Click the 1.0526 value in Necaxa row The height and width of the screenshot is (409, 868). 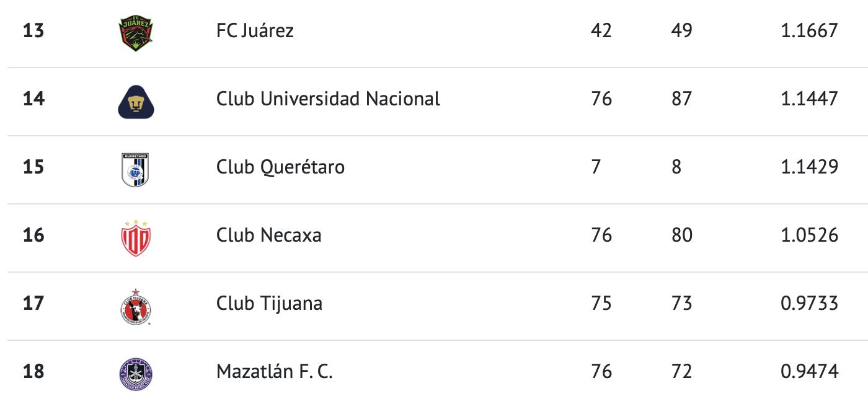809,235
